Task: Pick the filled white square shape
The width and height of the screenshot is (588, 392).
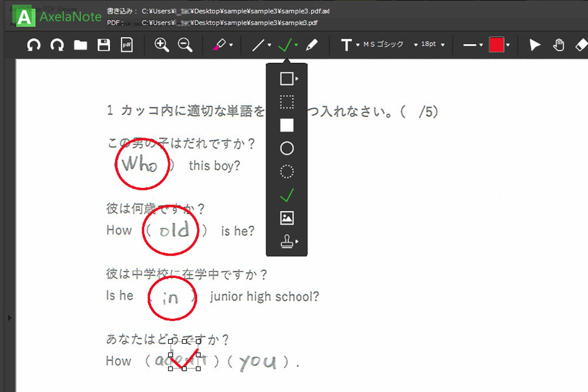Action: pyautogui.click(x=287, y=125)
